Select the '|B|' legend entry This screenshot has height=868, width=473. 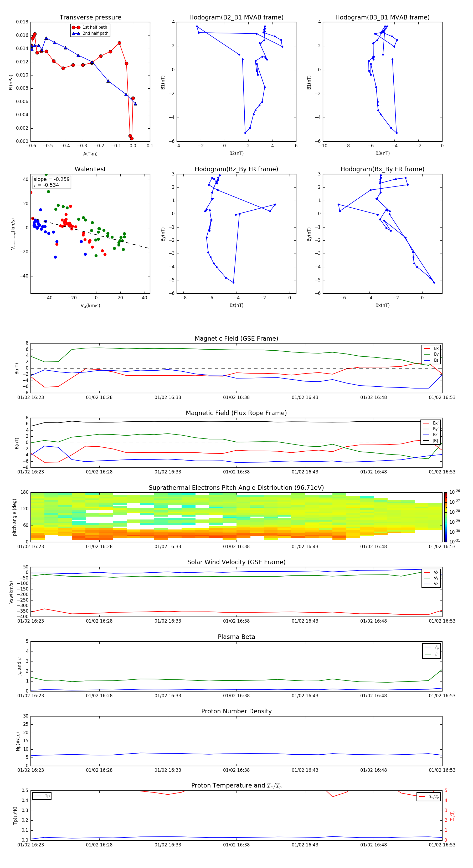431,441
